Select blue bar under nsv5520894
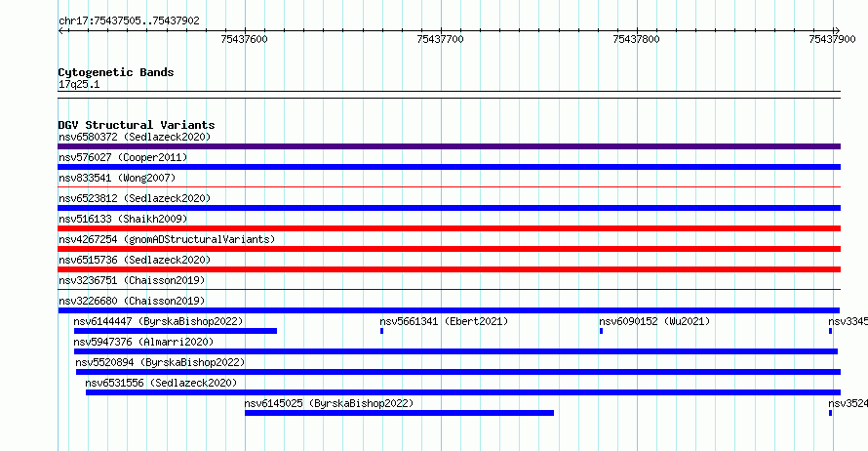Viewport: 868px width, 451px height. click(x=458, y=372)
